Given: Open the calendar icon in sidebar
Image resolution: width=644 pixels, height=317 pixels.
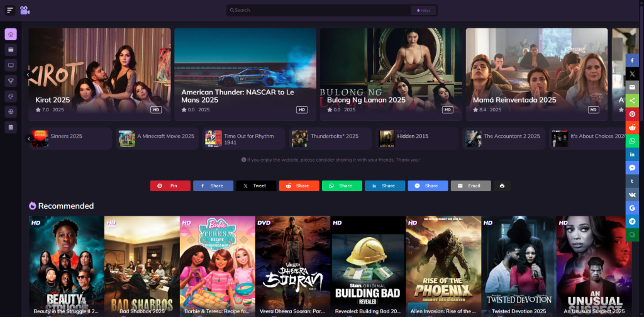Looking at the screenshot, I should (x=11, y=127).
